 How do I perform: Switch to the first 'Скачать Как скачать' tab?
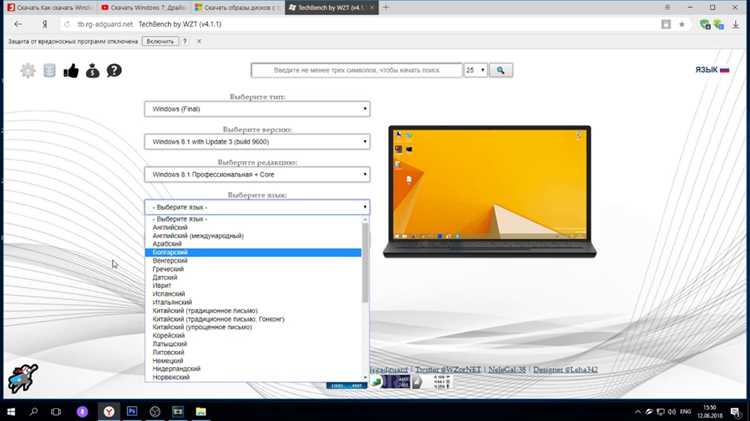tap(51, 8)
